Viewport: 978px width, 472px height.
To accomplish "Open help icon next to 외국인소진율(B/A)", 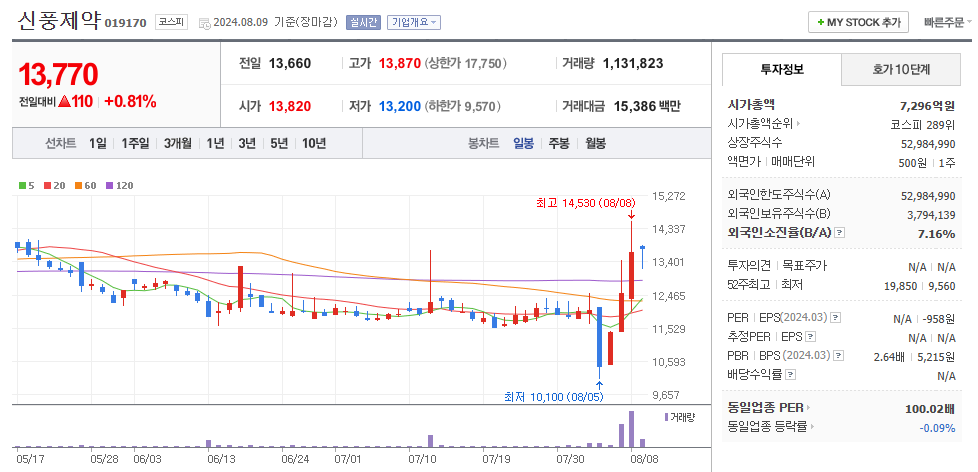I will click(x=840, y=233).
